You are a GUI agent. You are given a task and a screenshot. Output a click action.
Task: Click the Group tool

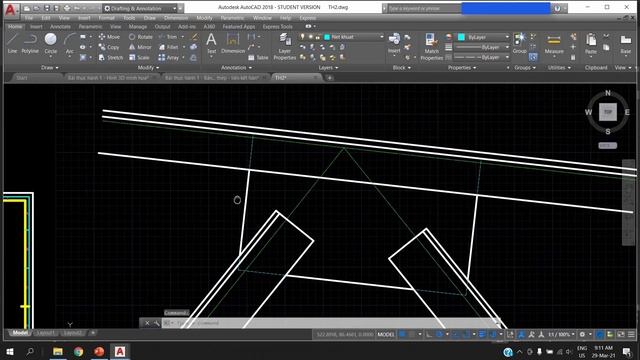[x=520, y=43]
